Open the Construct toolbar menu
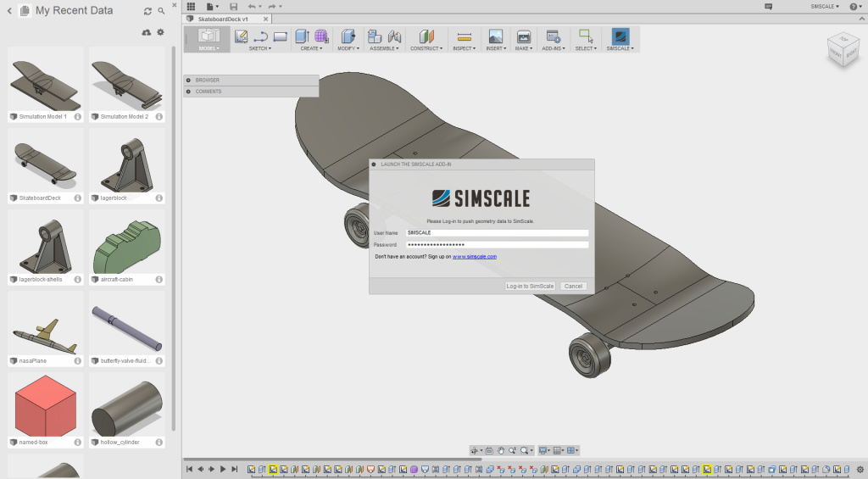Image resolution: width=868 pixels, height=479 pixels. tap(426, 48)
